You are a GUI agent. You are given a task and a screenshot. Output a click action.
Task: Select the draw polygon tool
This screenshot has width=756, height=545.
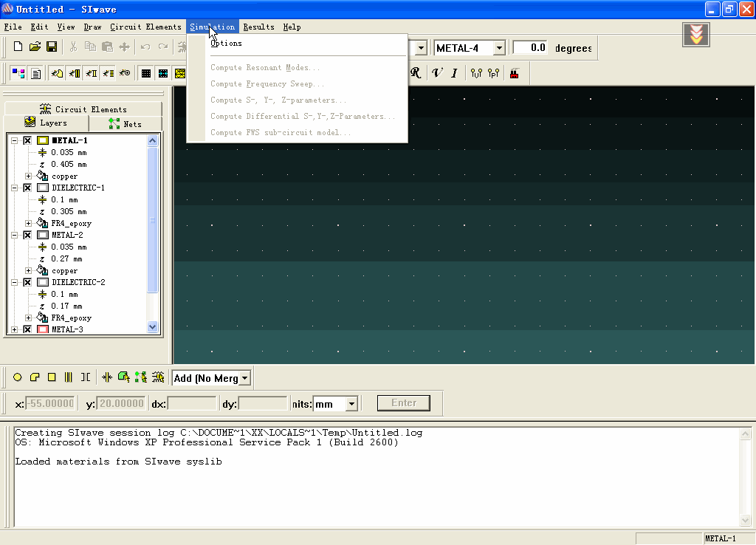34,377
